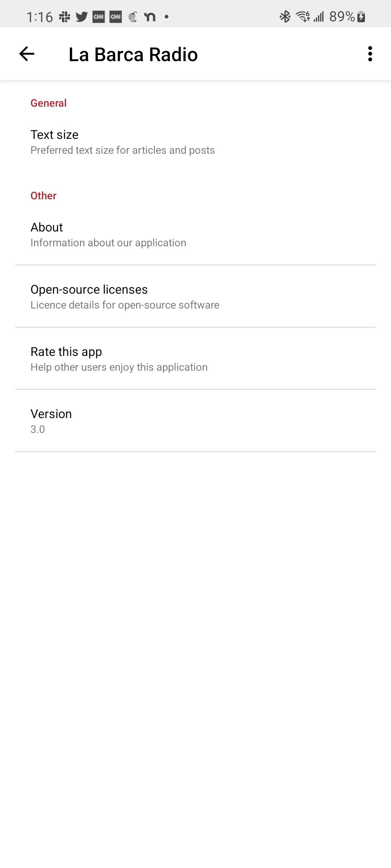
Task: Tap the 89% battery percentage text
Action: point(342,17)
